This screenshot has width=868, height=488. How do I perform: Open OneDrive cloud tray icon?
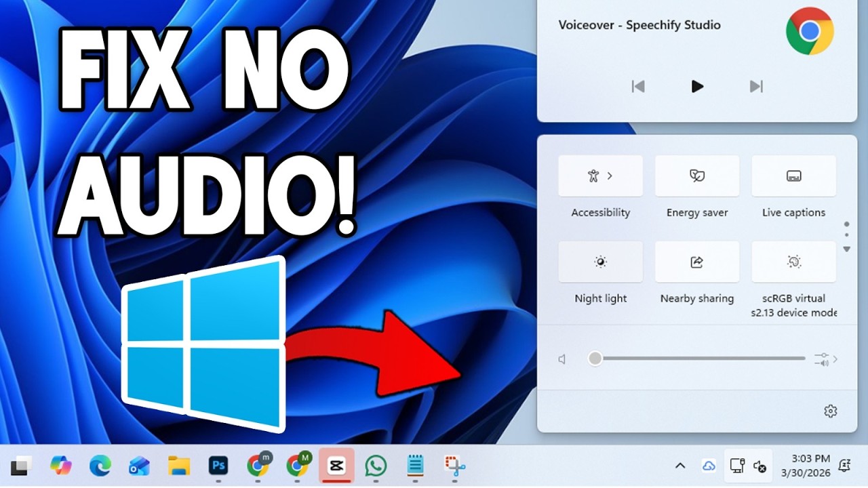[x=709, y=466]
